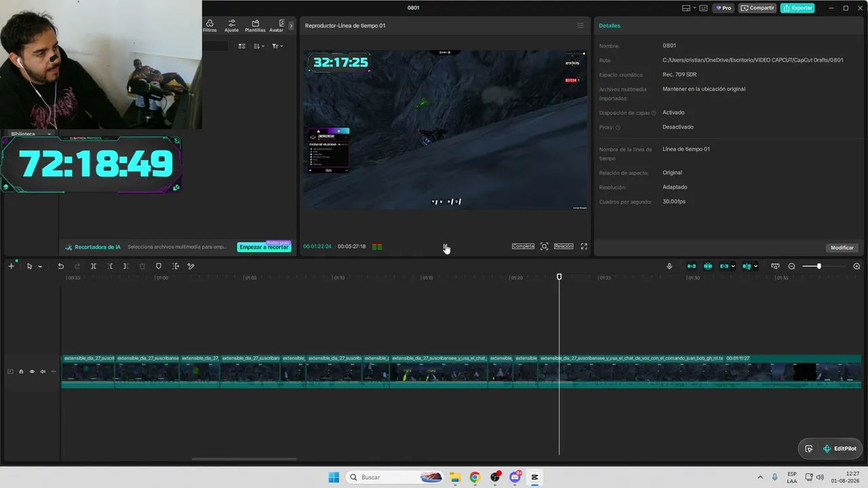Toggle auto snapping on the timeline

(x=708, y=266)
